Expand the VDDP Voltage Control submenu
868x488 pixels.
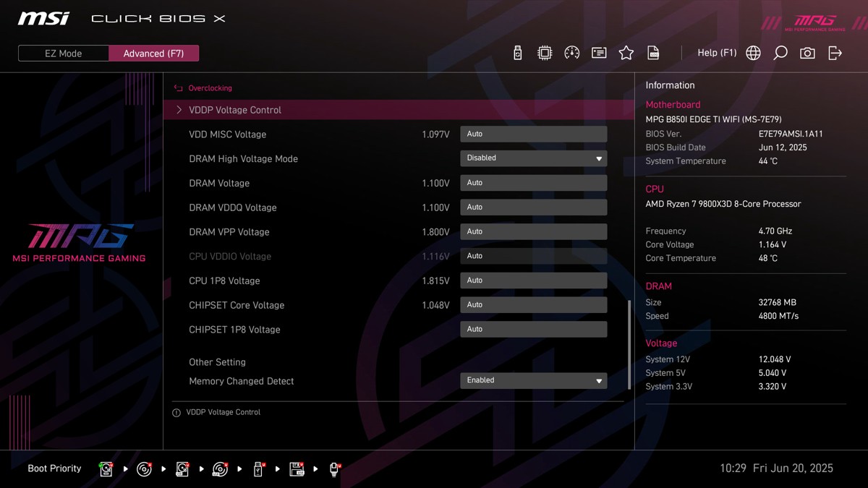pos(399,110)
